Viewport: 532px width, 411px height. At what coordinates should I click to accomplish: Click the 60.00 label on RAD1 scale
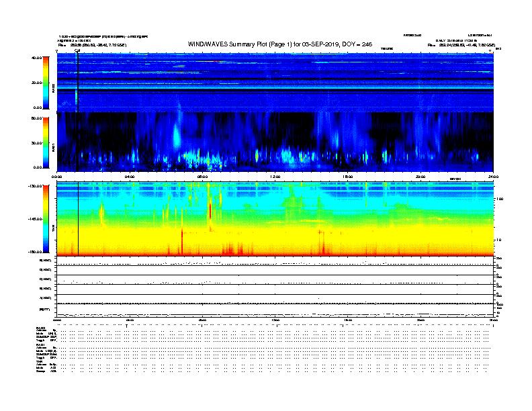pyautogui.click(x=37, y=118)
